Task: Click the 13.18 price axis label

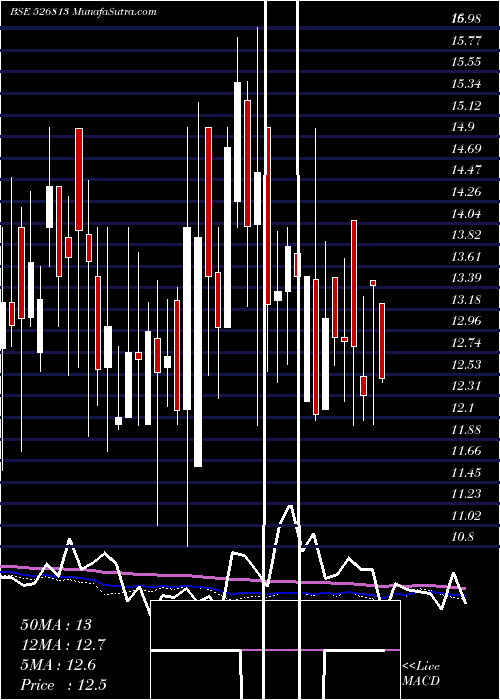Action: (467, 300)
